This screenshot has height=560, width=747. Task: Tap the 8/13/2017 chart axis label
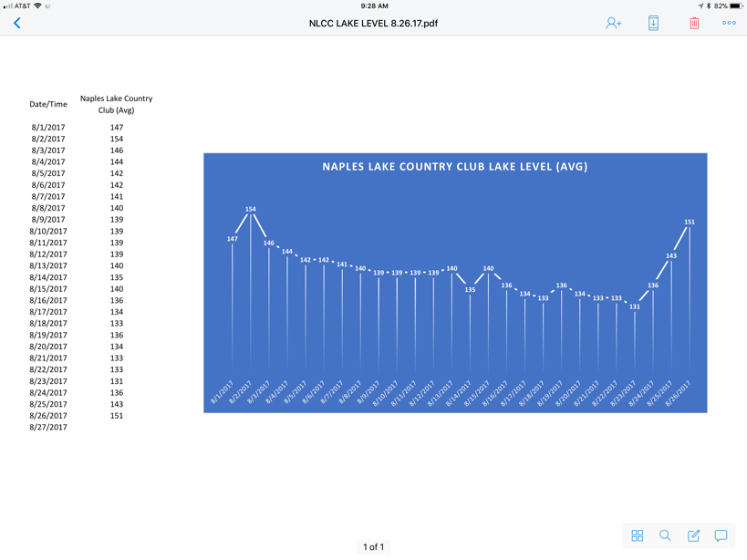pos(441,393)
